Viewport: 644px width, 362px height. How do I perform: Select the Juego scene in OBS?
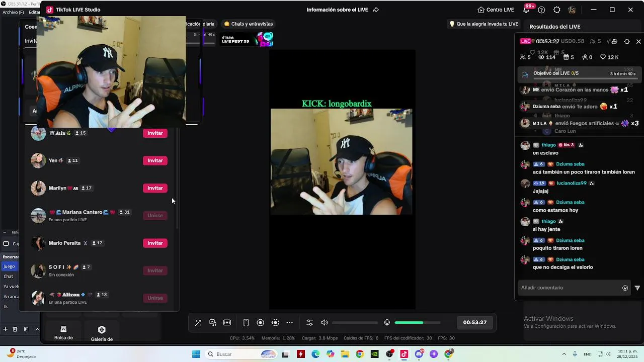pos(10,266)
